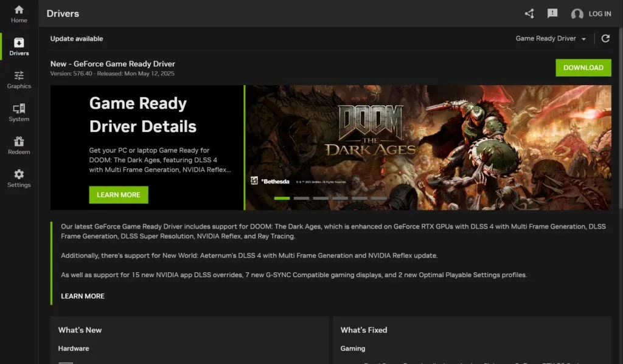This screenshot has height=364, width=623.
Task: Select the first carousel indicator
Action: 282,198
